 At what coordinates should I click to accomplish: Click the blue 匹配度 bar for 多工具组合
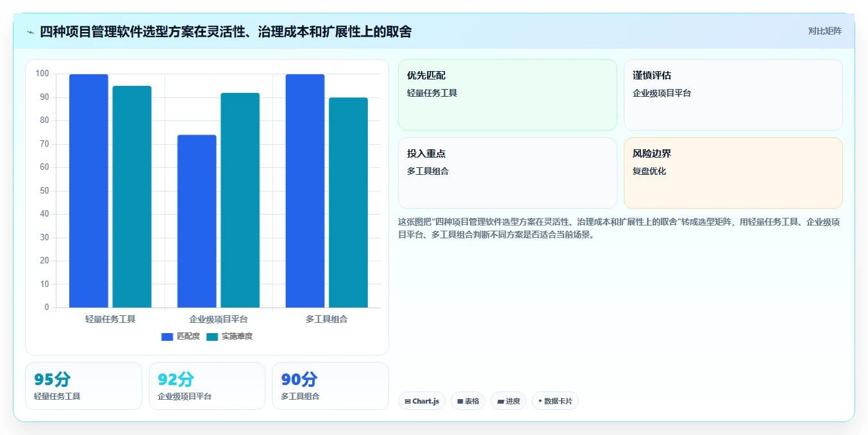click(x=305, y=191)
